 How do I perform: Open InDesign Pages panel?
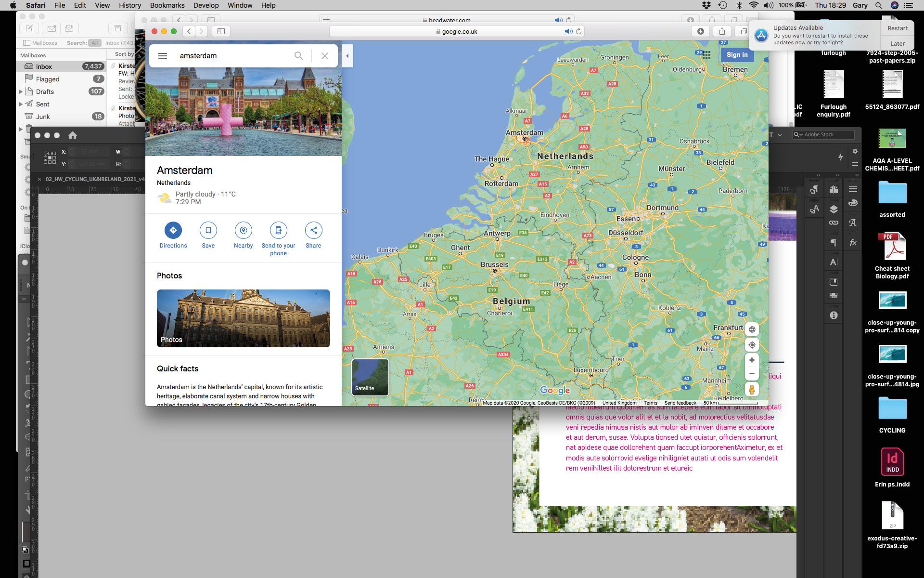coord(834,189)
